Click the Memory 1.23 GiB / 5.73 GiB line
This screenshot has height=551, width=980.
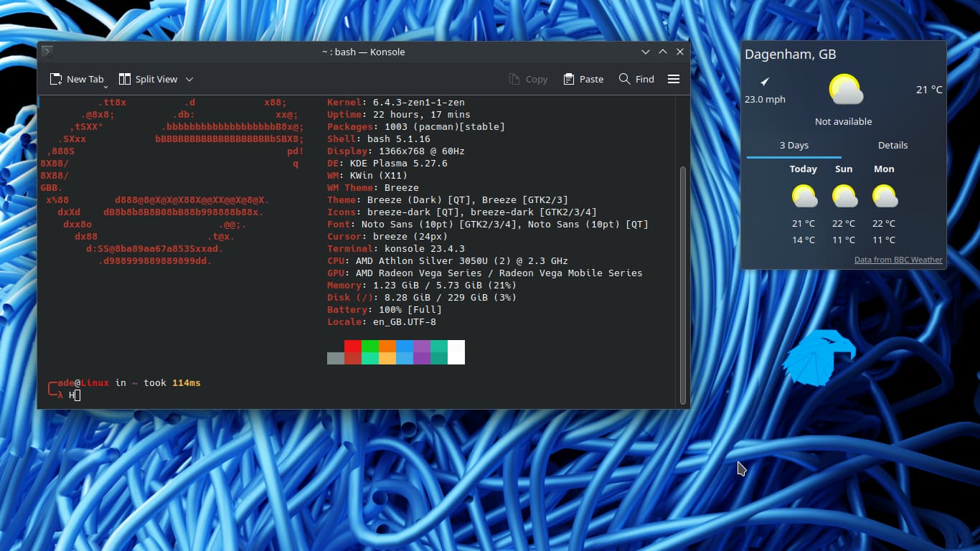[422, 286]
